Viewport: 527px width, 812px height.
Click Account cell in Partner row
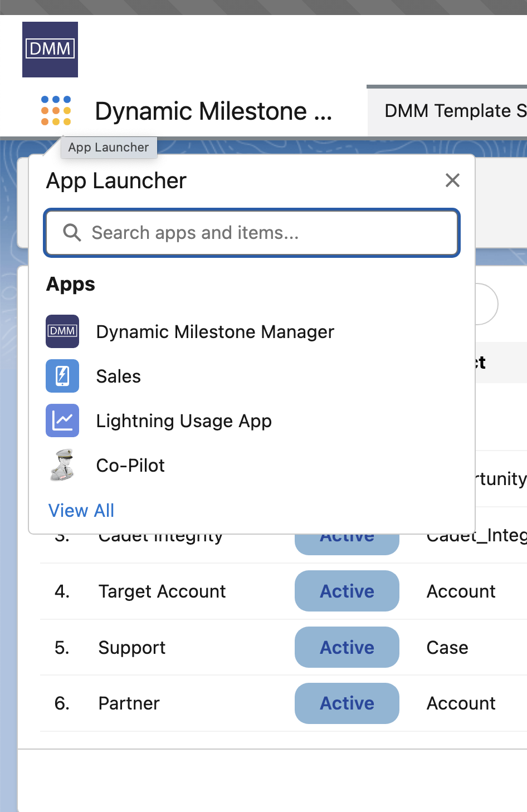click(461, 703)
